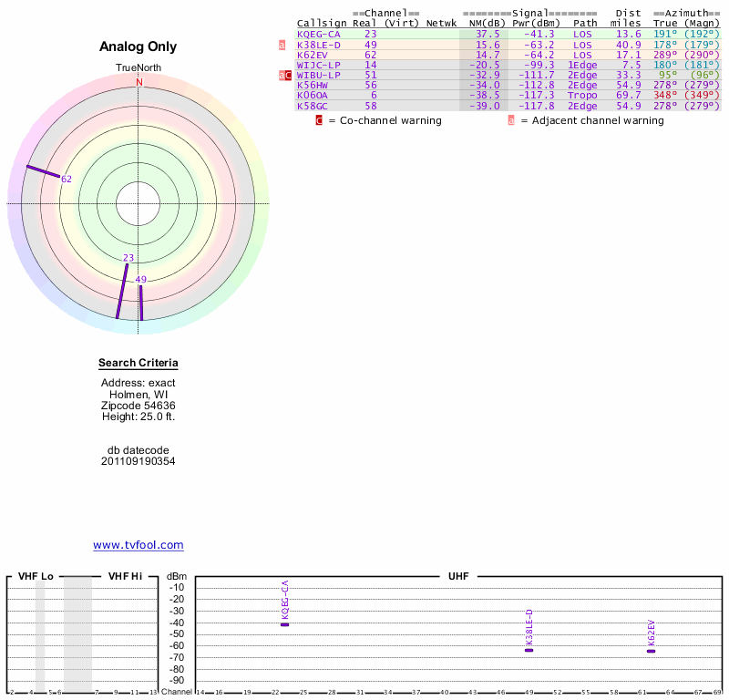Click the KQEG-CA callsign in the table
Image resolution: width=729 pixels, height=700 pixels.
(x=318, y=34)
